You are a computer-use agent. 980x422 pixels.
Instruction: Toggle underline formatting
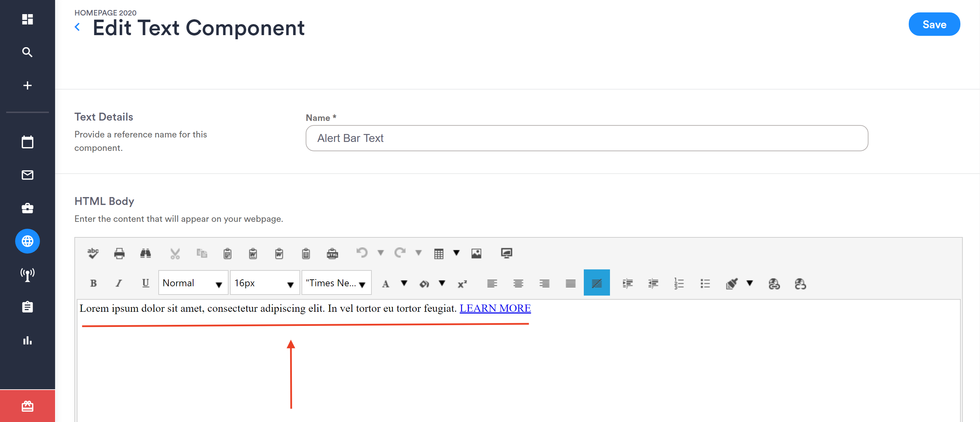pos(145,283)
